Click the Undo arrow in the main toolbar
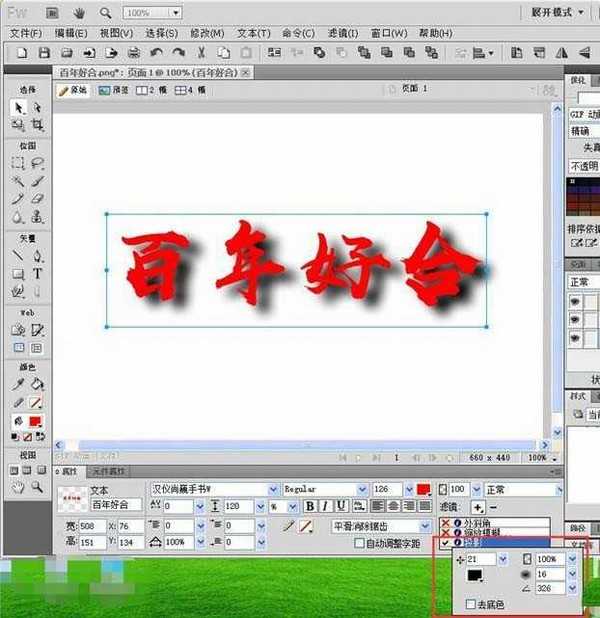 [156, 52]
